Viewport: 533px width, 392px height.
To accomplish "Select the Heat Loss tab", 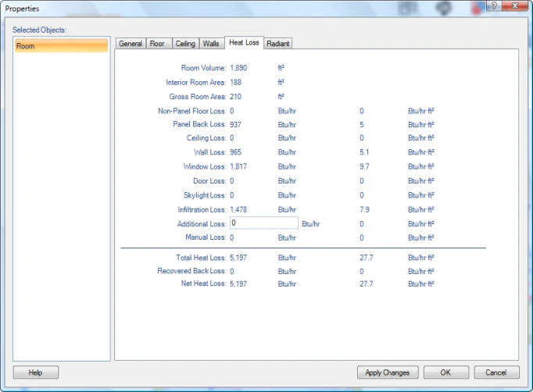I will (x=244, y=42).
